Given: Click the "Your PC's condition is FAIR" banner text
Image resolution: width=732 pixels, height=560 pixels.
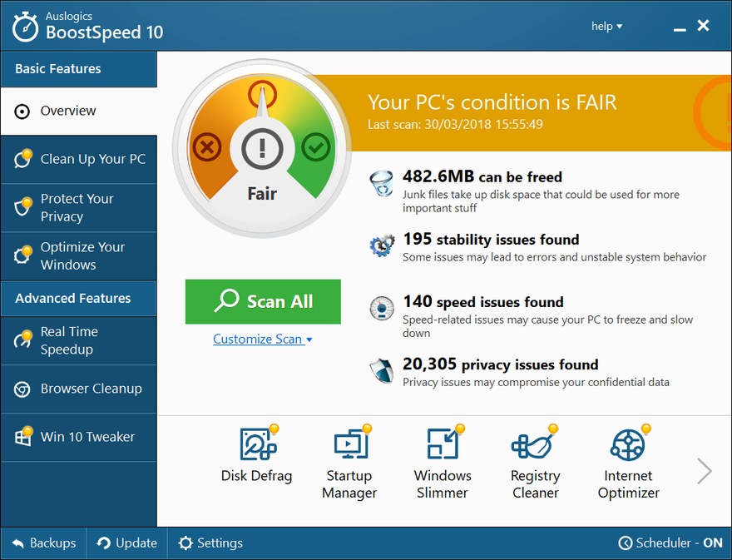Looking at the screenshot, I should [x=492, y=102].
